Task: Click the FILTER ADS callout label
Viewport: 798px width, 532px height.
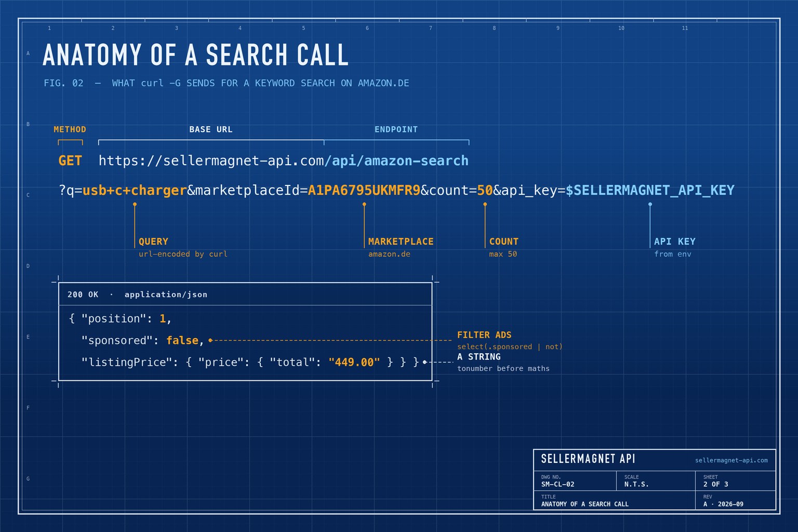Action: coord(484,335)
